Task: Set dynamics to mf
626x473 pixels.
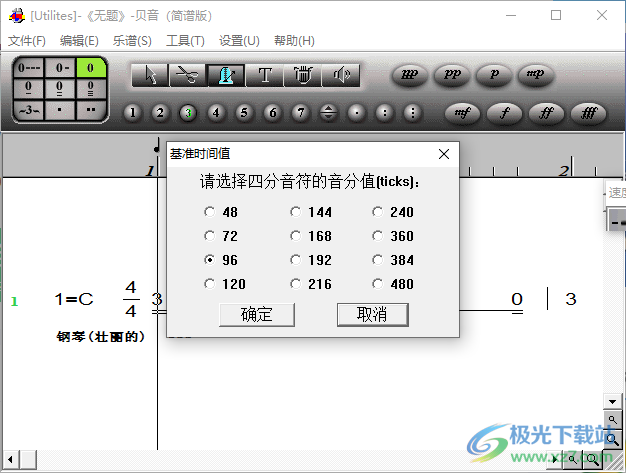Action: (x=462, y=113)
